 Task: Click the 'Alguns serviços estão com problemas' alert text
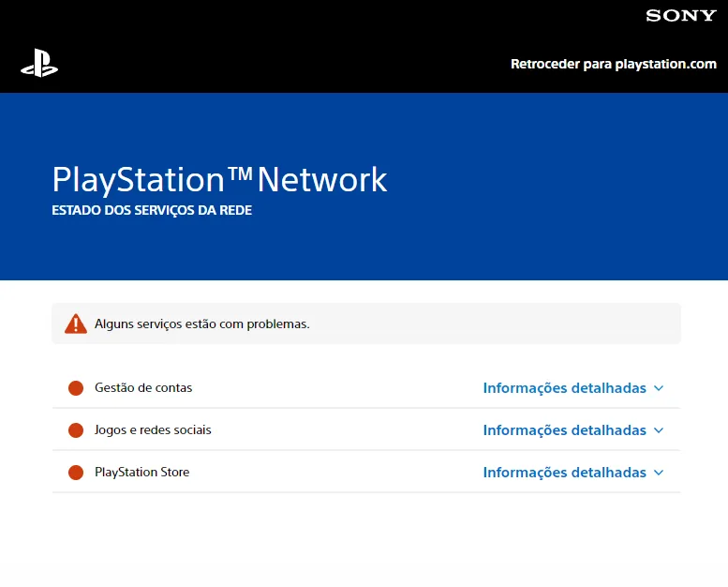pyautogui.click(x=201, y=324)
